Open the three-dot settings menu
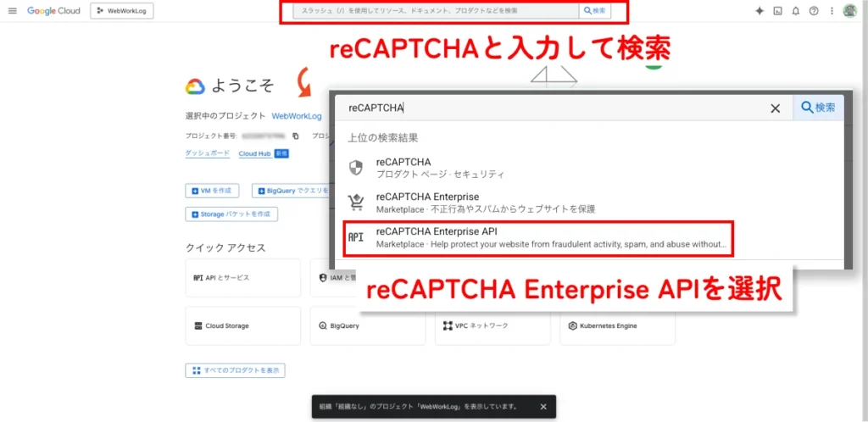 click(832, 11)
